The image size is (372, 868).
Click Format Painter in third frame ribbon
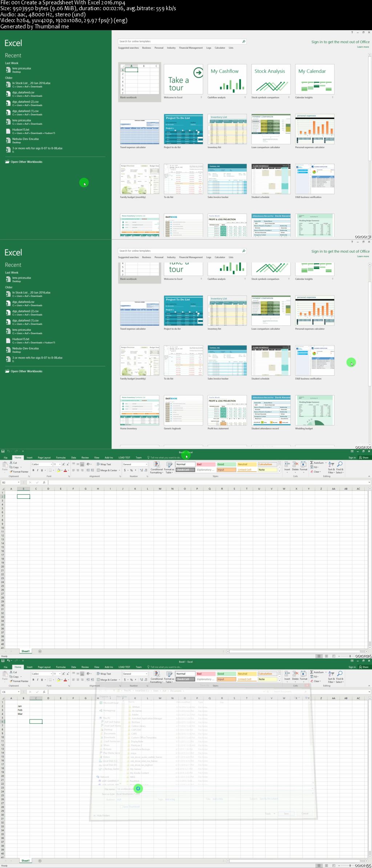click(19, 472)
